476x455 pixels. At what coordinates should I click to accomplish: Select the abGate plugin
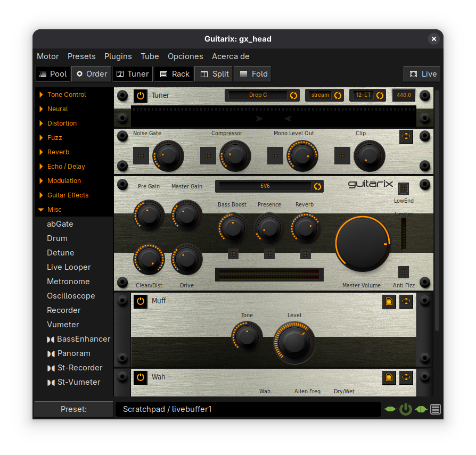[60, 224]
